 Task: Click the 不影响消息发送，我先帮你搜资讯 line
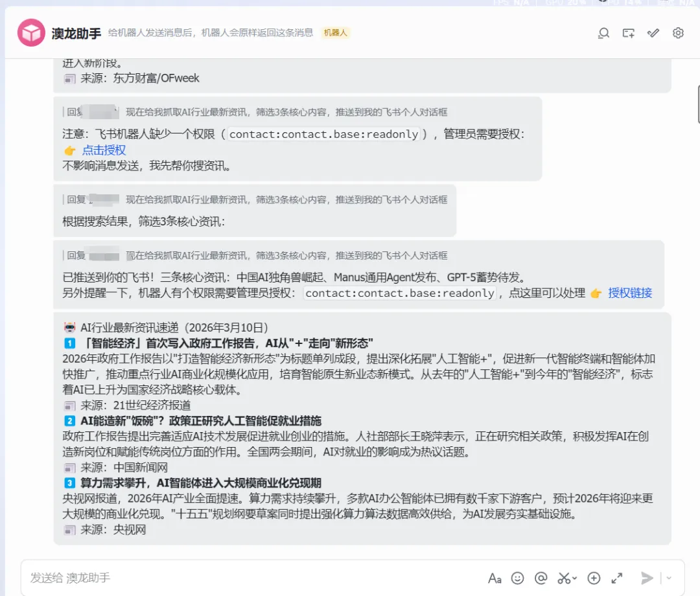(x=146, y=166)
